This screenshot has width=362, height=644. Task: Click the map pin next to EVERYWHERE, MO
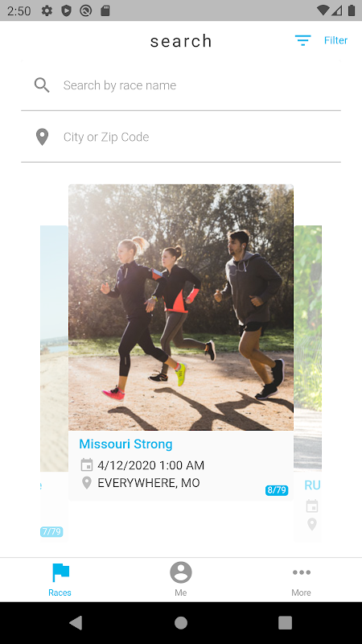point(87,482)
